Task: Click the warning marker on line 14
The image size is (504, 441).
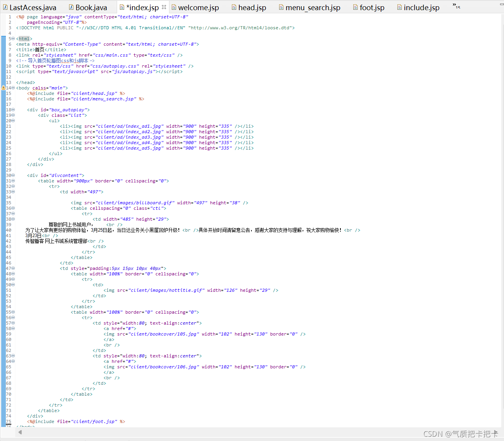Action: click(4, 88)
